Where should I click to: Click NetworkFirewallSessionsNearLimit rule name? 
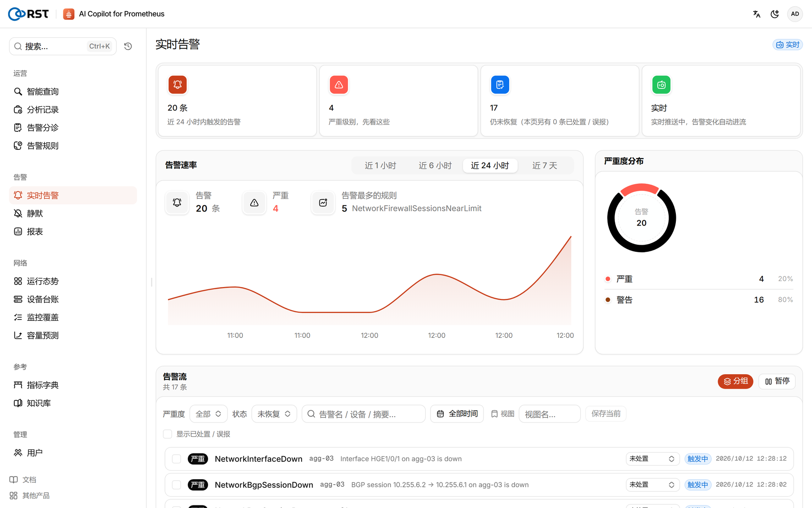(417, 208)
